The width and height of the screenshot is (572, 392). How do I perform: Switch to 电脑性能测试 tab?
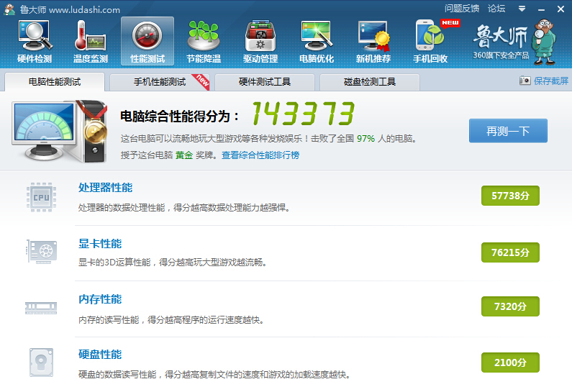click(55, 82)
